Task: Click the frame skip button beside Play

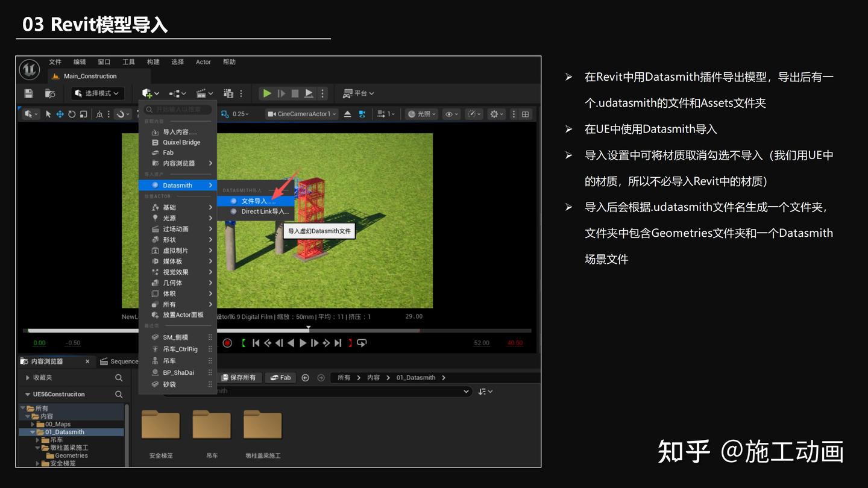Action: (x=281, y=93)
